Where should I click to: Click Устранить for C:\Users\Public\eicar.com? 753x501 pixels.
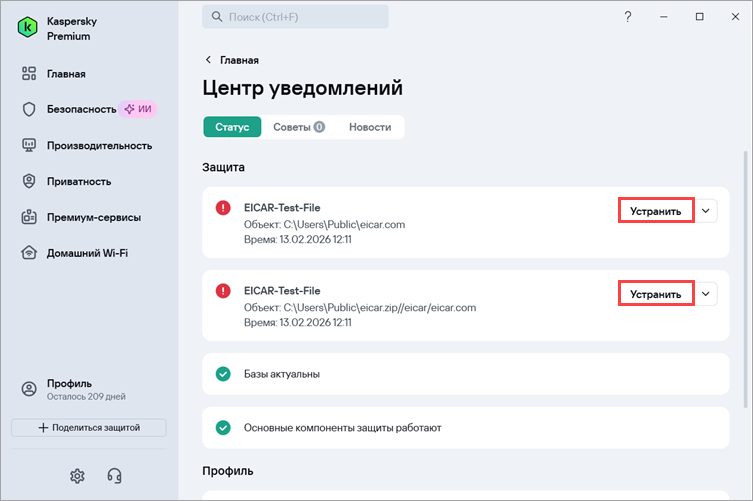[656, 211]
